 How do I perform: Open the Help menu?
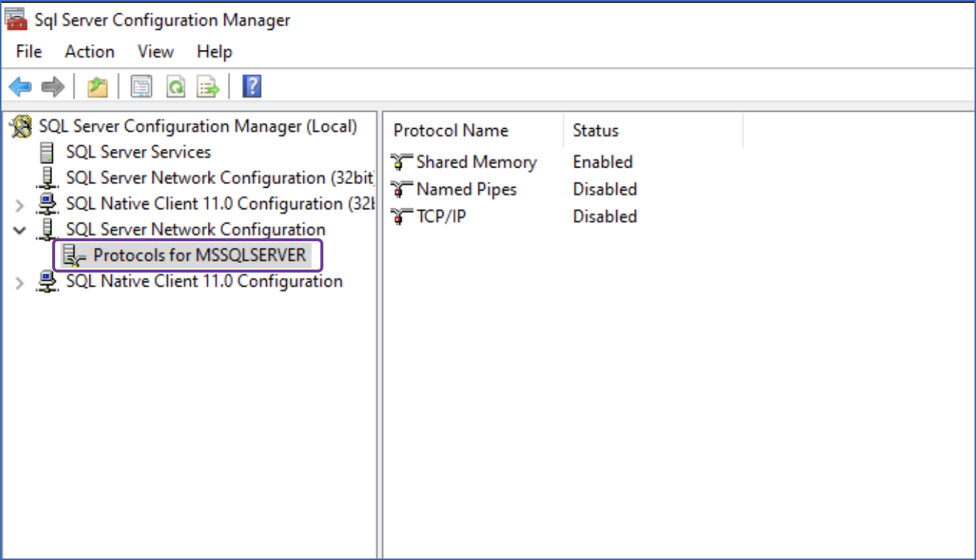[215, 51]
